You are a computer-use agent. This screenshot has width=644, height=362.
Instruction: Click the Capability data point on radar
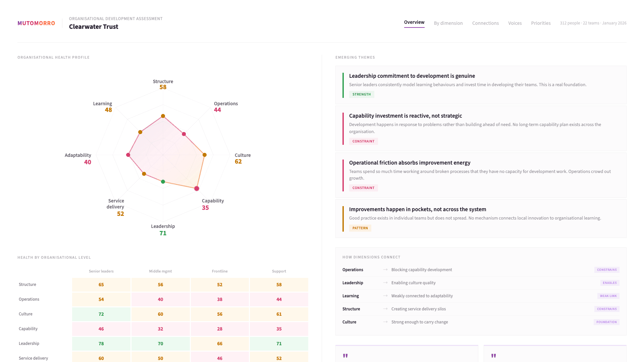(197, 189)
